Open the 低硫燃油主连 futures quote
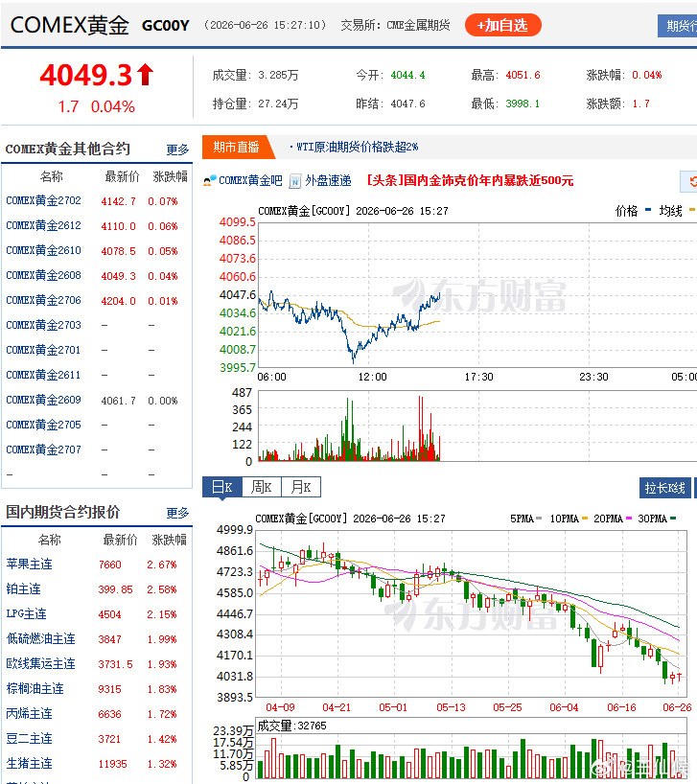 [x=40, y=639]
